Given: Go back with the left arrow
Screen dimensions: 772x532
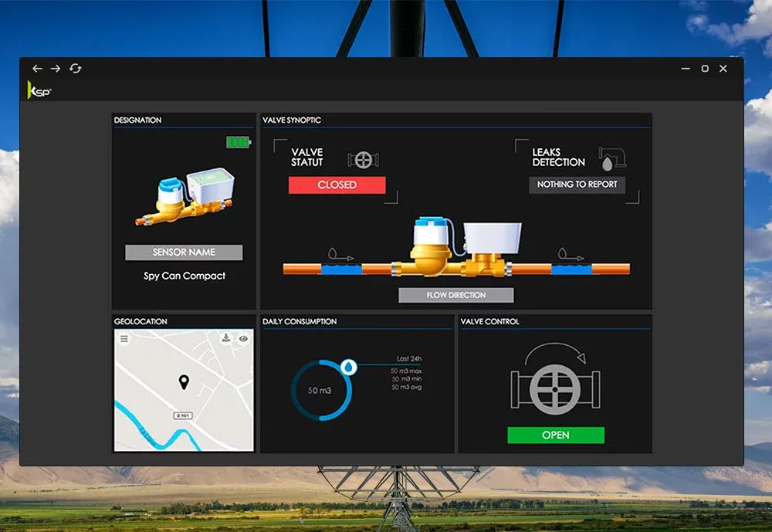Looking at the screenshot, I should pyautogui.click(x=37, y=69).
